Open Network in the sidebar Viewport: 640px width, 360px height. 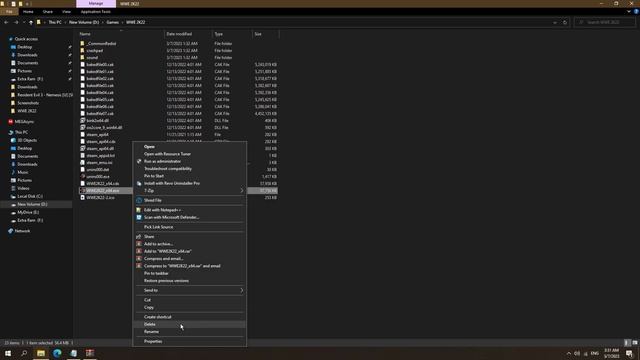click(x=22, y=231)
